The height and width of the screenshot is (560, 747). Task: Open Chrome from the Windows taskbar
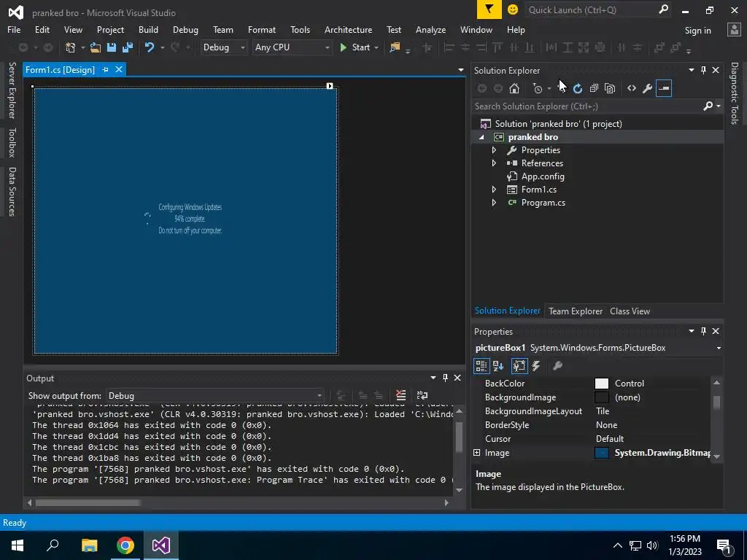coord(125,545)
